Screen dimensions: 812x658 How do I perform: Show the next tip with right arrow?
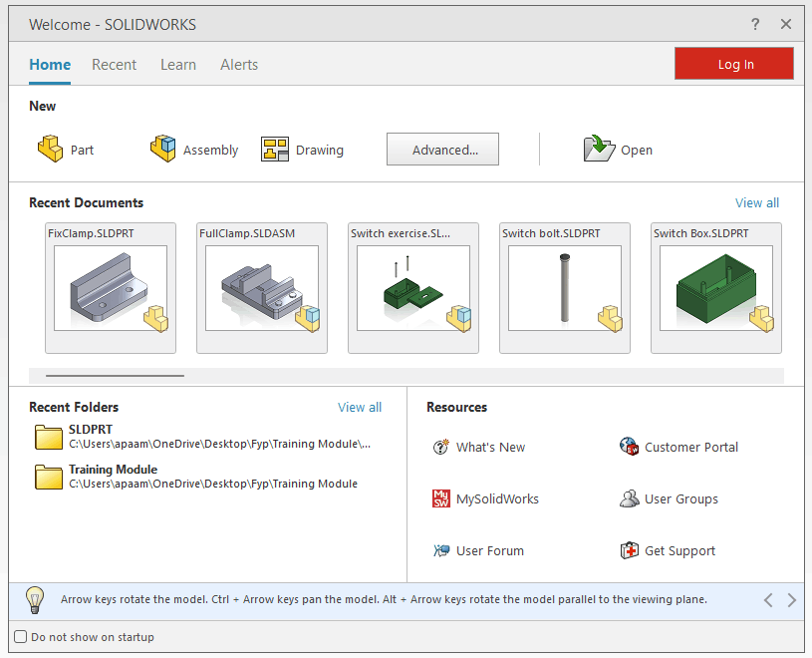pyautogui.click(x=791, y=600)
